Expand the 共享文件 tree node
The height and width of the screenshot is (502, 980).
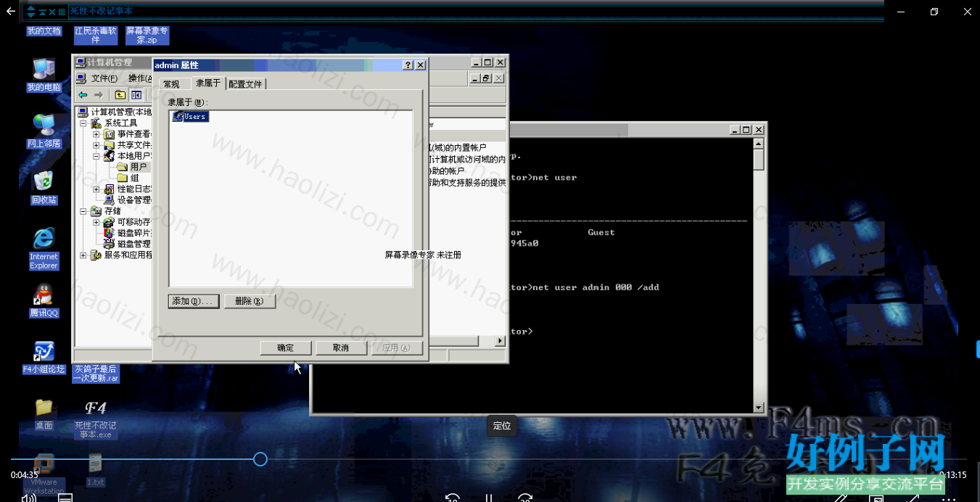96,145
